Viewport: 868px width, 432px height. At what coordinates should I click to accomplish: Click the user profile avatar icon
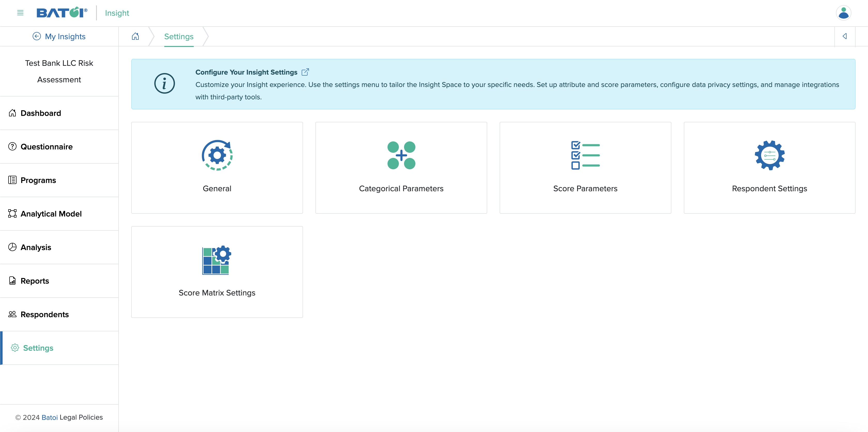click(x=844, y=13)
